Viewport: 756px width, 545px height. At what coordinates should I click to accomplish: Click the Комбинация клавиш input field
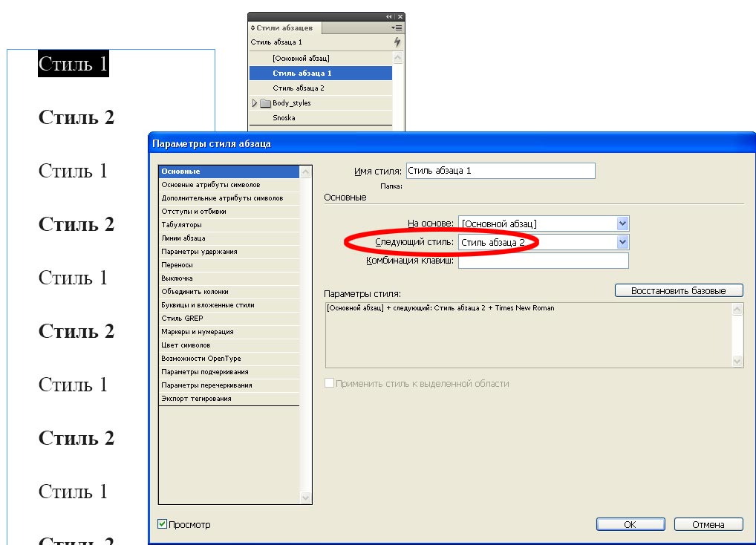pos(544,261)
